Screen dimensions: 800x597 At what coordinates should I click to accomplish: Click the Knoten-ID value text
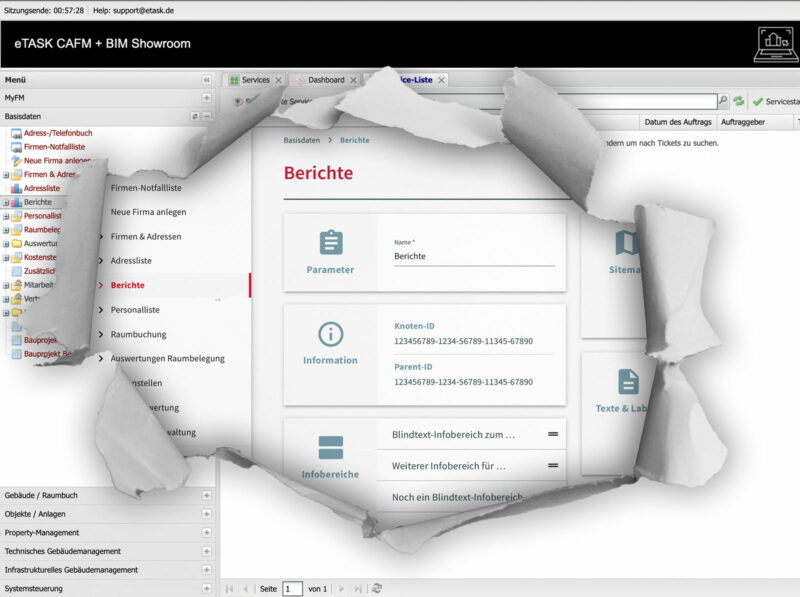coord(463,341)
